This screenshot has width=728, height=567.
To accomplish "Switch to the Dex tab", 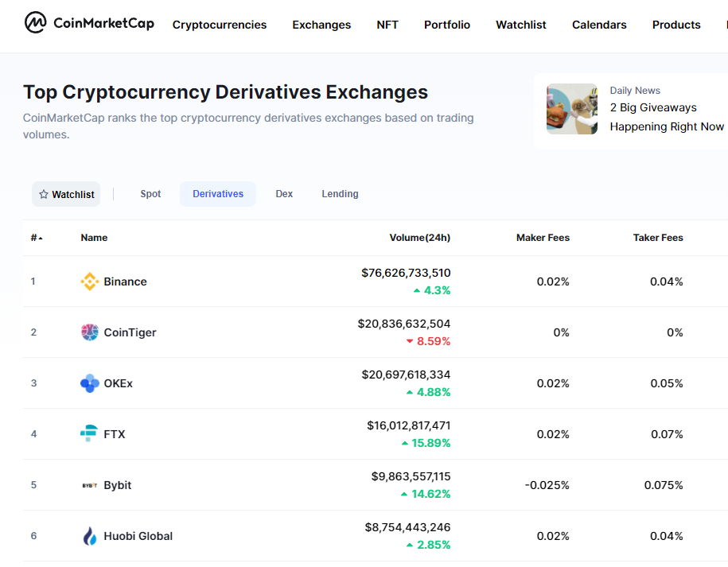I will pos(284,194).
